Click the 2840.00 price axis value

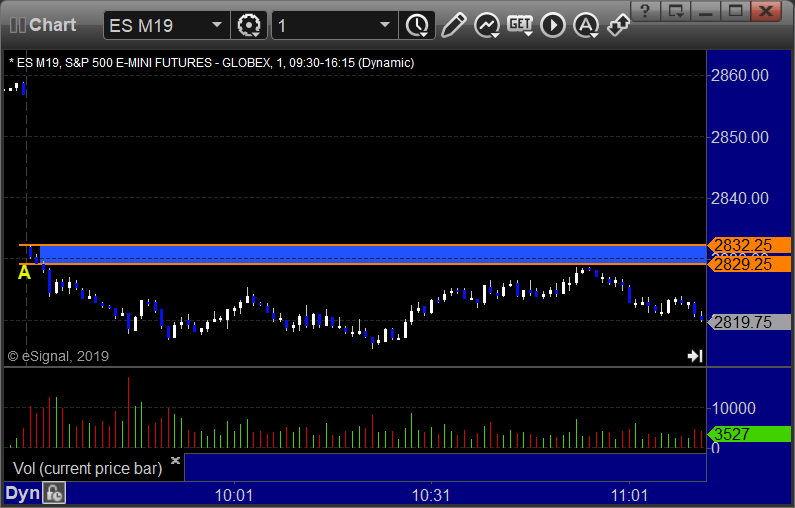(740, 198)
